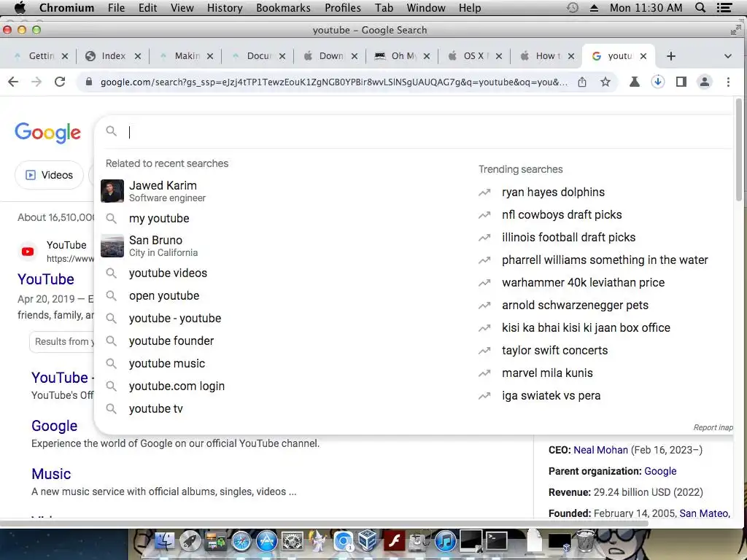Switch to the Index tab
747x560 pixels.
pyautogui.click(x=113, y=56)
